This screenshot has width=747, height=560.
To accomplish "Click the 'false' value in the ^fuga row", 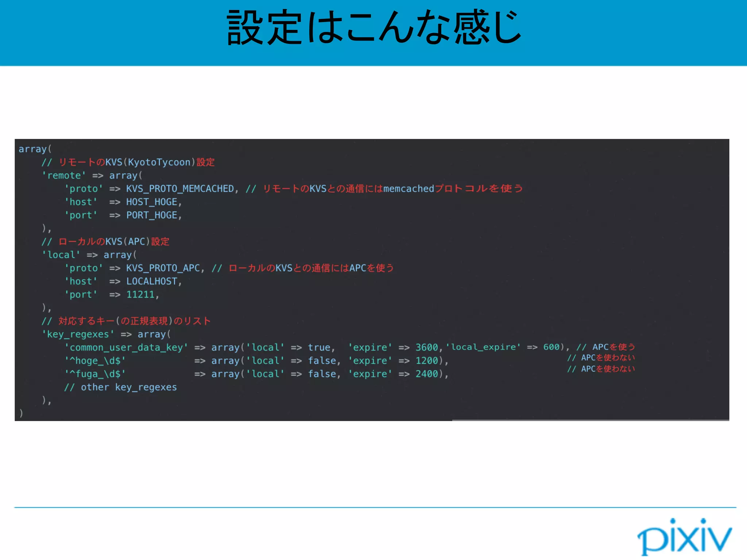I will point(322,374).
